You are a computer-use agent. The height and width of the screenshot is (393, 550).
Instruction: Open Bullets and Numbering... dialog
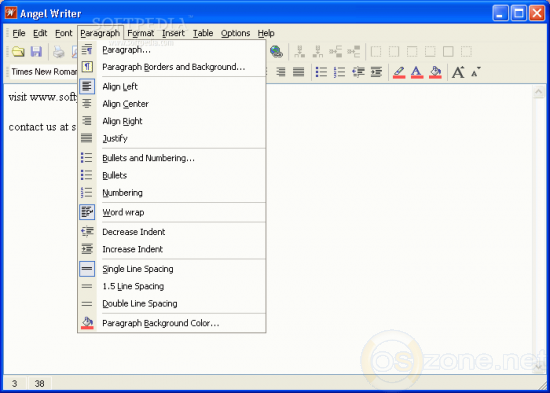172,158
